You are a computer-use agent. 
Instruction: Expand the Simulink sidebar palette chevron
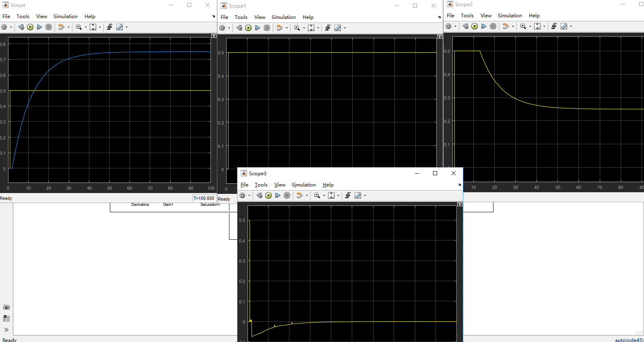pyautogui.click(x=6, y=330)
